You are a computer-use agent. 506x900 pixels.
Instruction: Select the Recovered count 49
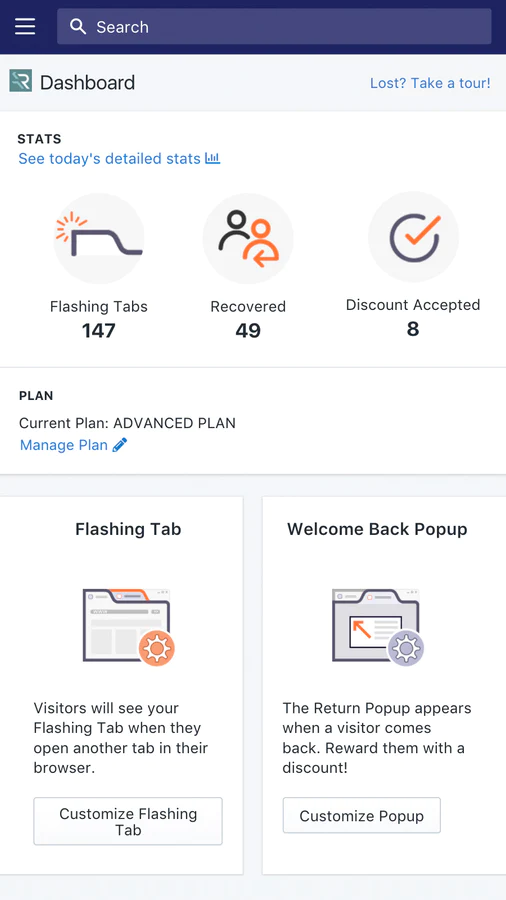pos(248,331)
